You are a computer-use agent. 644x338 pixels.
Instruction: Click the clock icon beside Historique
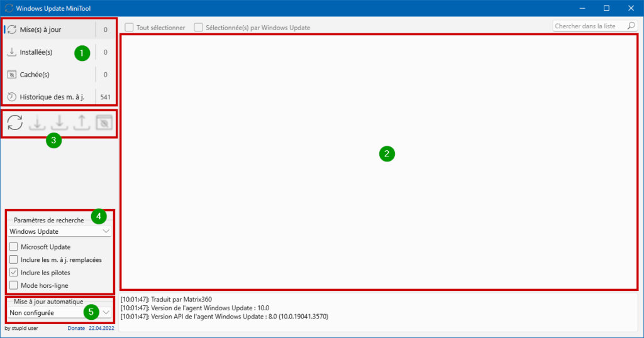tap(12, 97)
